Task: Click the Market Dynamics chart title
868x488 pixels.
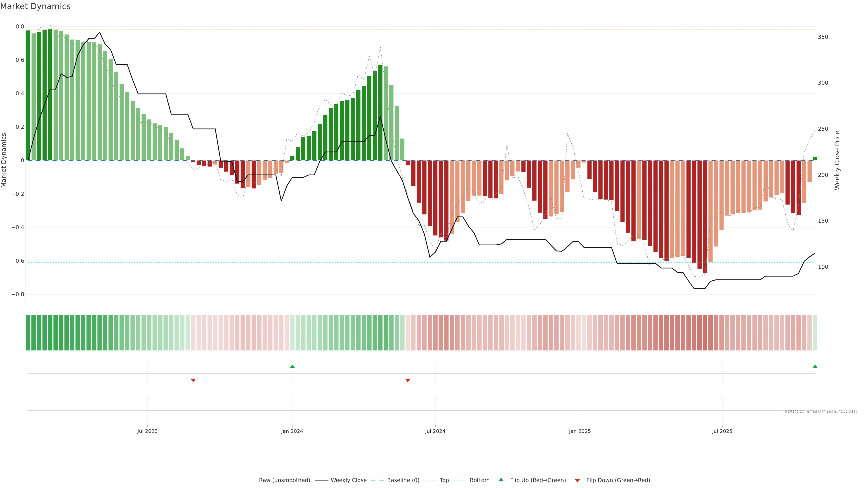Action: [x=35, y=6]
